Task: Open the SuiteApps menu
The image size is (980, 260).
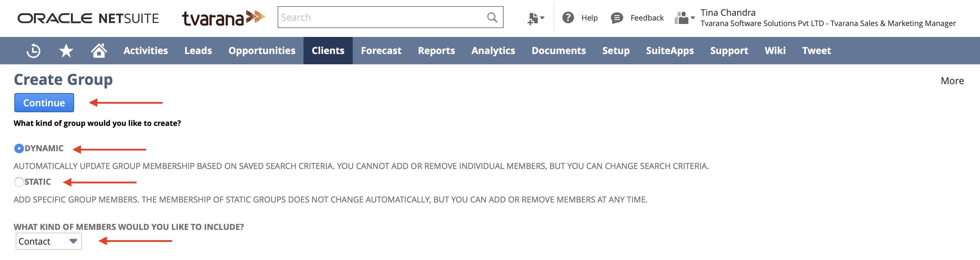Action: tap(670, 51)
